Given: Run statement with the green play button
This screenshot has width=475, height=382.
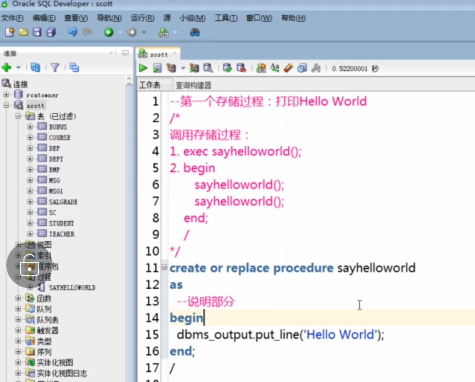Looking at the screenshot, I should (x=143, y=68).
